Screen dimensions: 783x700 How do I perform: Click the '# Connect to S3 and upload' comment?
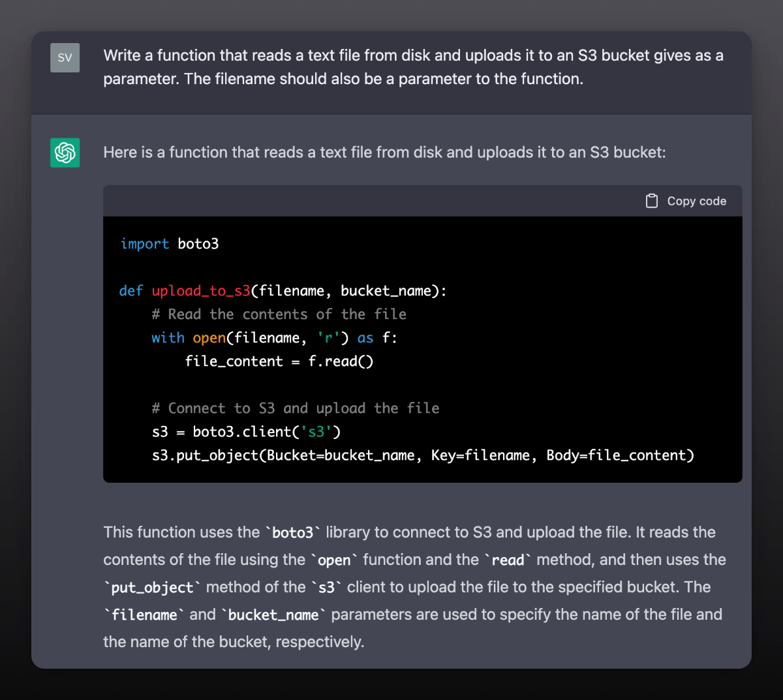coord(296,408)
